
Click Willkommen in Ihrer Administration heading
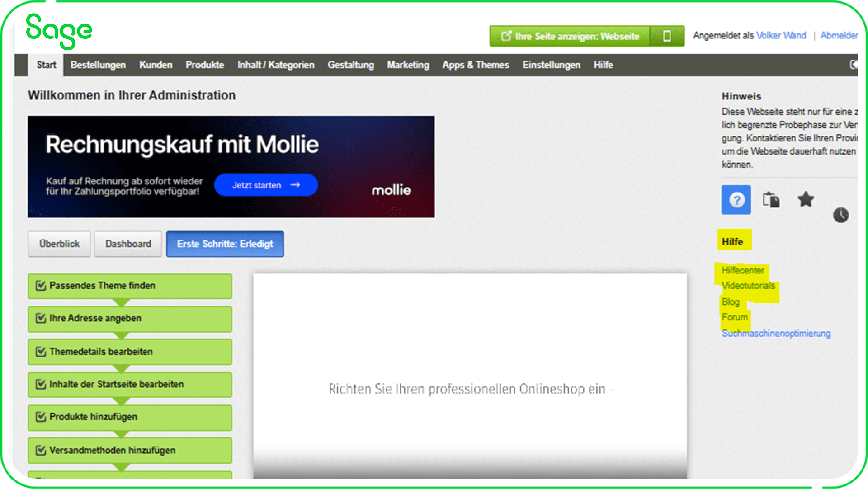[x=132, y=95]
